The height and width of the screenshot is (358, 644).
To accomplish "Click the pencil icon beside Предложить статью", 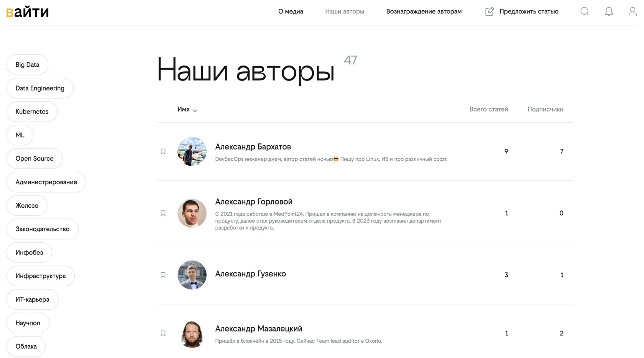I will pyautogui.click(x=489, y=11).
